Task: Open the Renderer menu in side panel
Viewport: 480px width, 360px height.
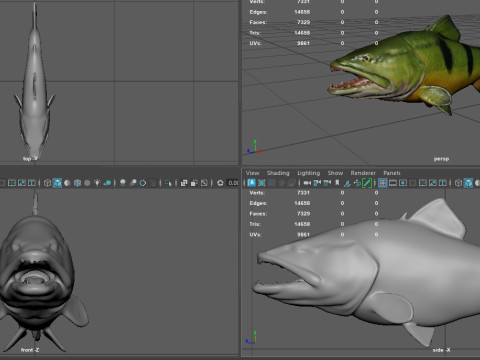Action: [363, 173]
